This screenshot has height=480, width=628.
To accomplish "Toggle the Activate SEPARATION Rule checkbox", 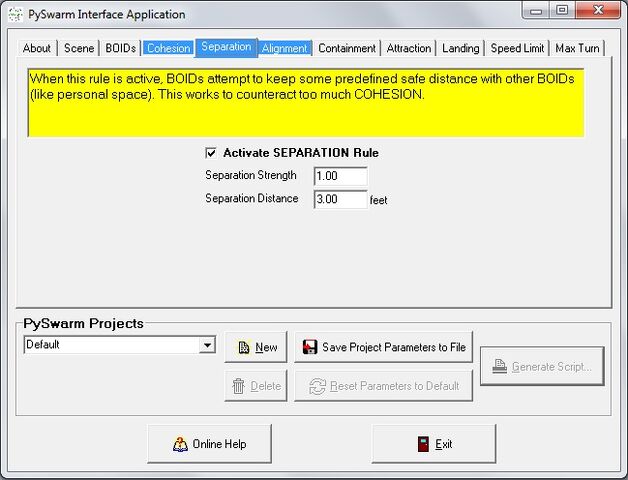I will coord(211,153).
